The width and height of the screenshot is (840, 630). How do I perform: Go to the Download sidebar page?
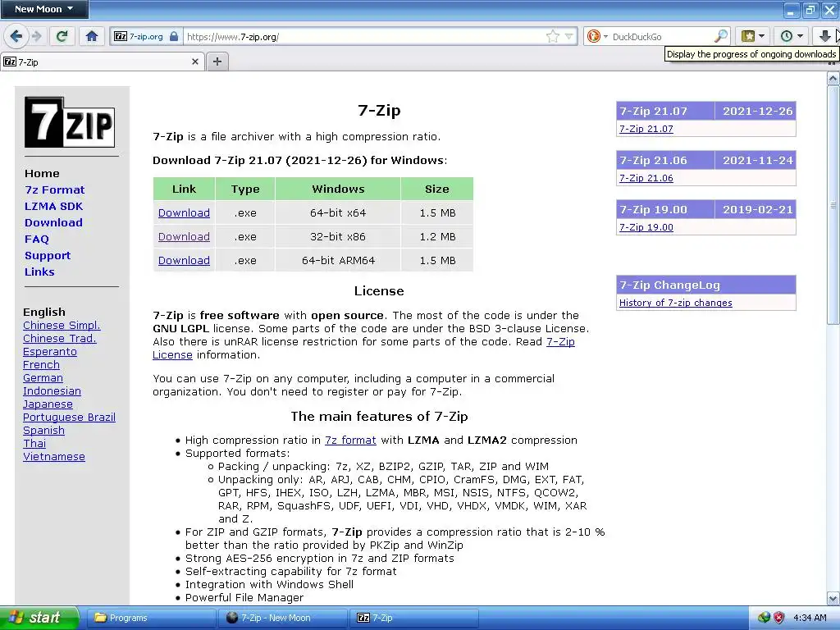(53, 222)
